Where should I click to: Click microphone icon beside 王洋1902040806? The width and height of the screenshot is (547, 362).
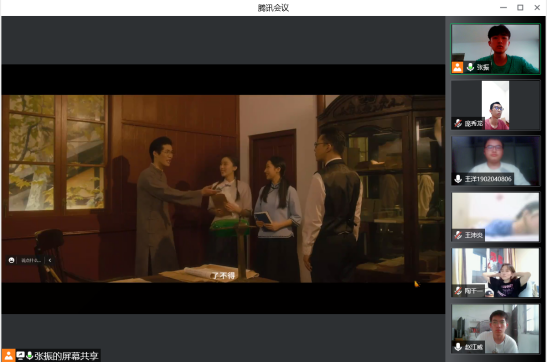click(x=458, y=179)
